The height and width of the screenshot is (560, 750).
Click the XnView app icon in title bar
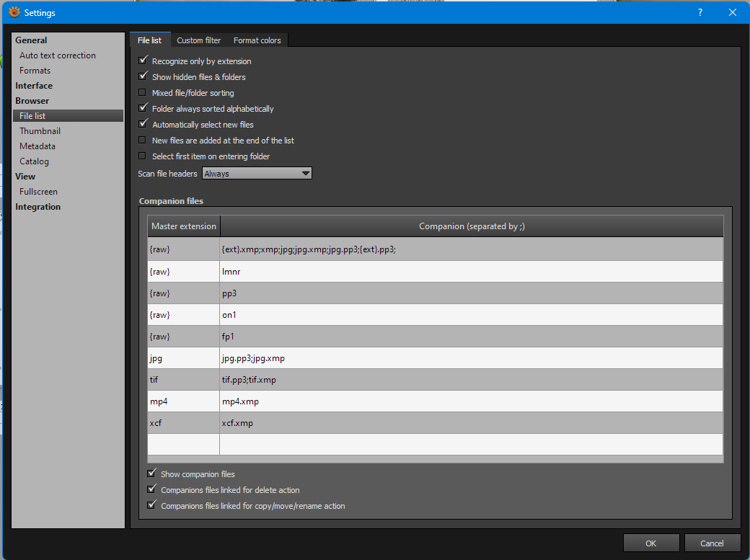pos(14,12)
